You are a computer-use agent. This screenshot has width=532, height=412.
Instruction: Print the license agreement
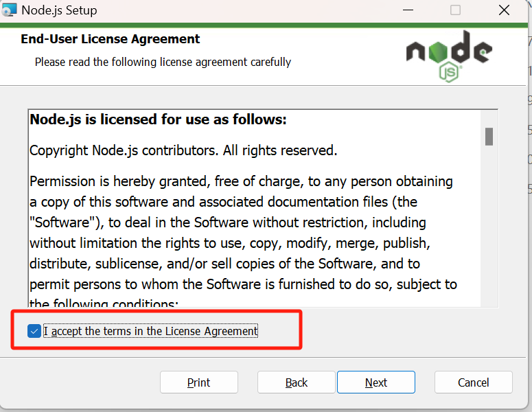point(199,382)
